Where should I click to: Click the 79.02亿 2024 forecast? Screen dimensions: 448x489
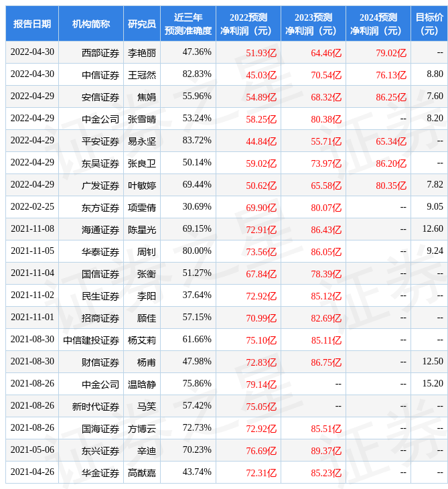[x=391, y=53]
